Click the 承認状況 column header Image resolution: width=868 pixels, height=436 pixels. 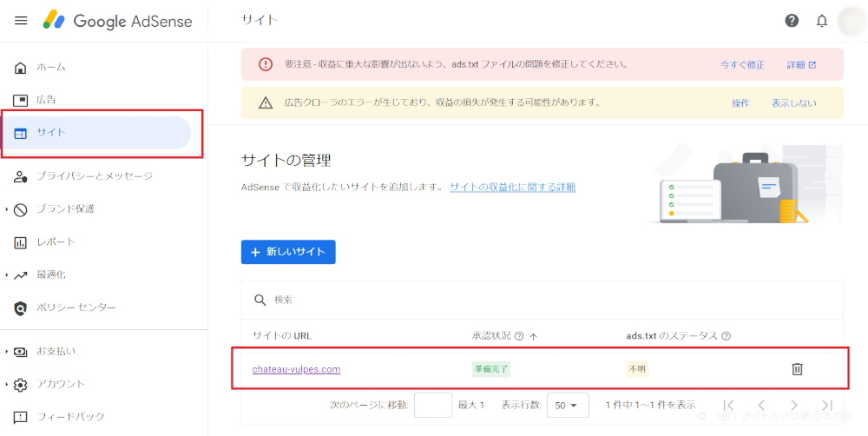[x=490, y=336]
